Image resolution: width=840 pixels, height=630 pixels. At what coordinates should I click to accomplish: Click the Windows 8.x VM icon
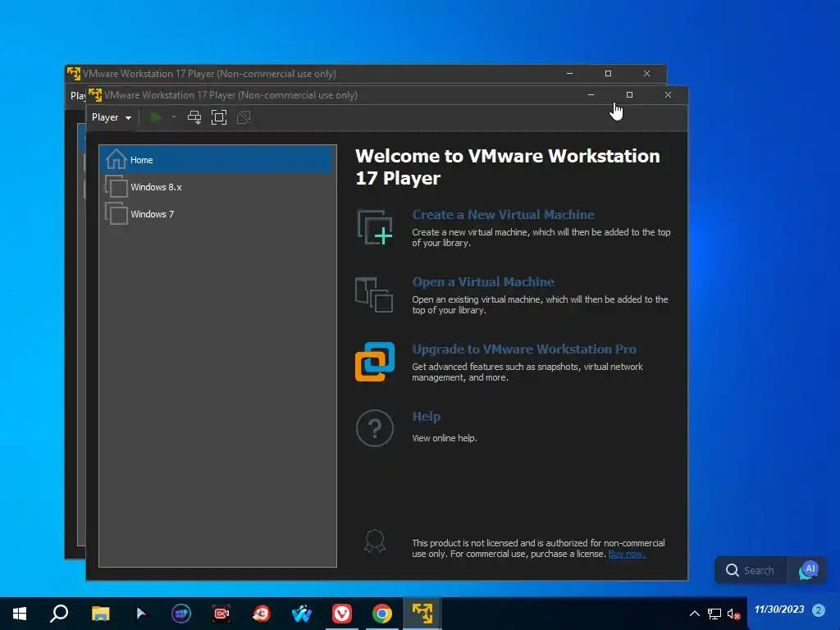pos(116,186)
